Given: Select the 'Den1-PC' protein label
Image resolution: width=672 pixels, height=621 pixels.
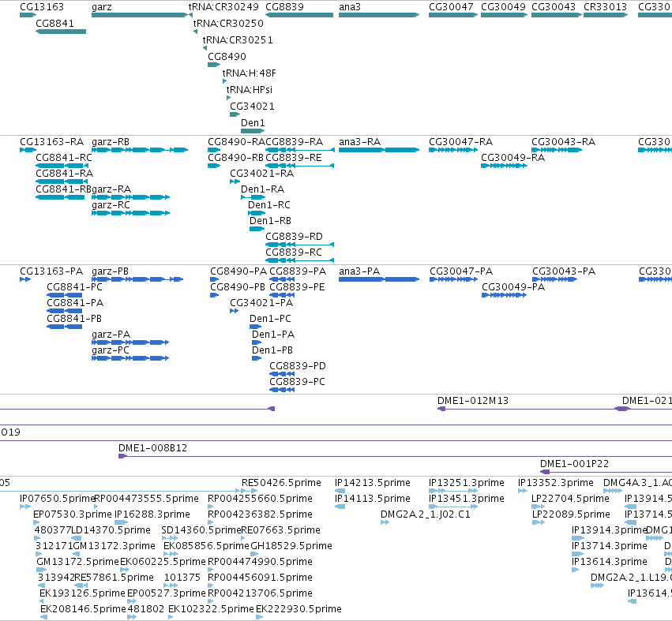Looking at the screenshot, I should [x=270, y=319].
